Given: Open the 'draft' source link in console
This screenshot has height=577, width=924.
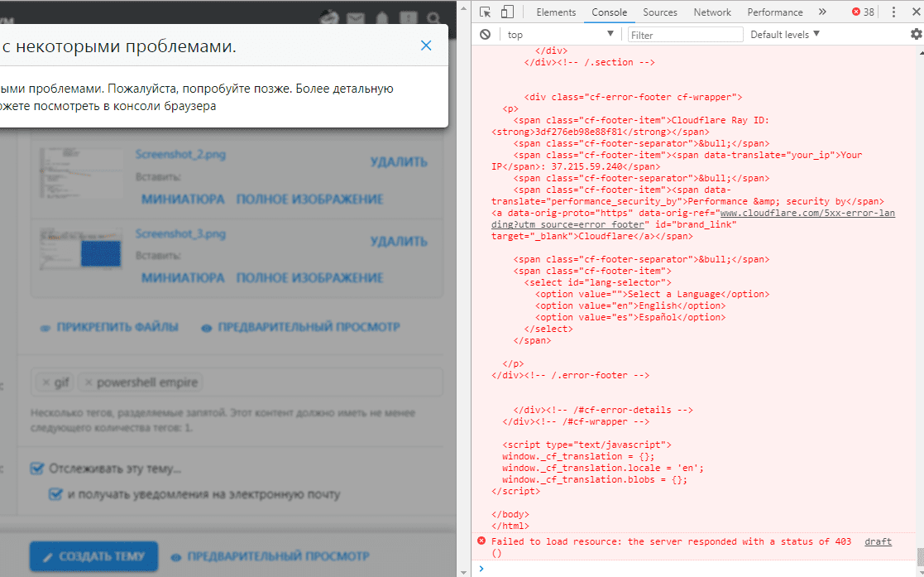Looking at the screenshot, I should (x=878, y=541).
